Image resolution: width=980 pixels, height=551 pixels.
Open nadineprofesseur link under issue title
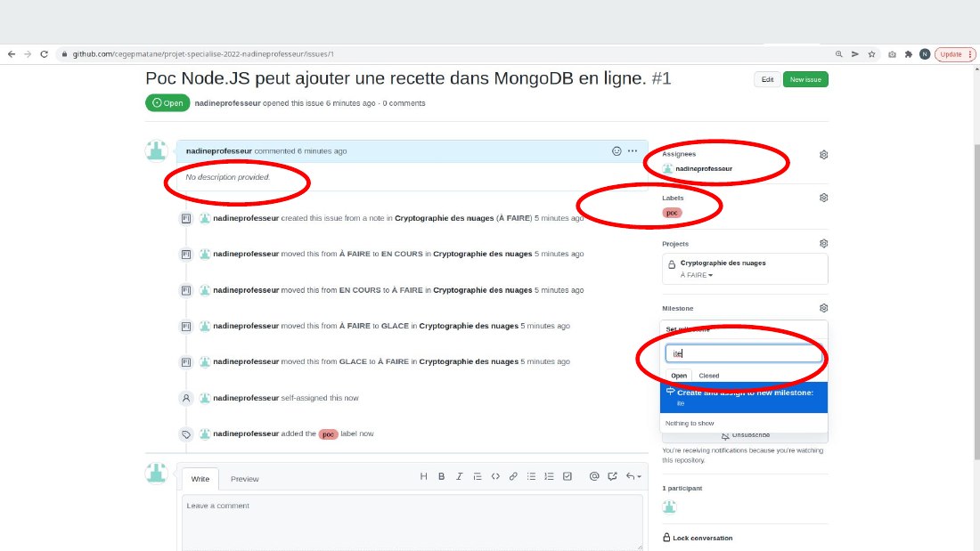point(227,103)
